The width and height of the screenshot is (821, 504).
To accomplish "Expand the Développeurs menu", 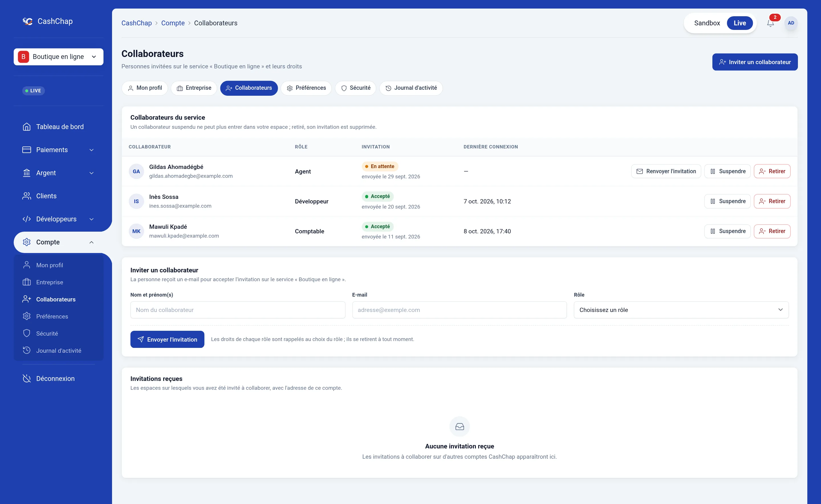I will pyautogui.click(x=58, y=219).
